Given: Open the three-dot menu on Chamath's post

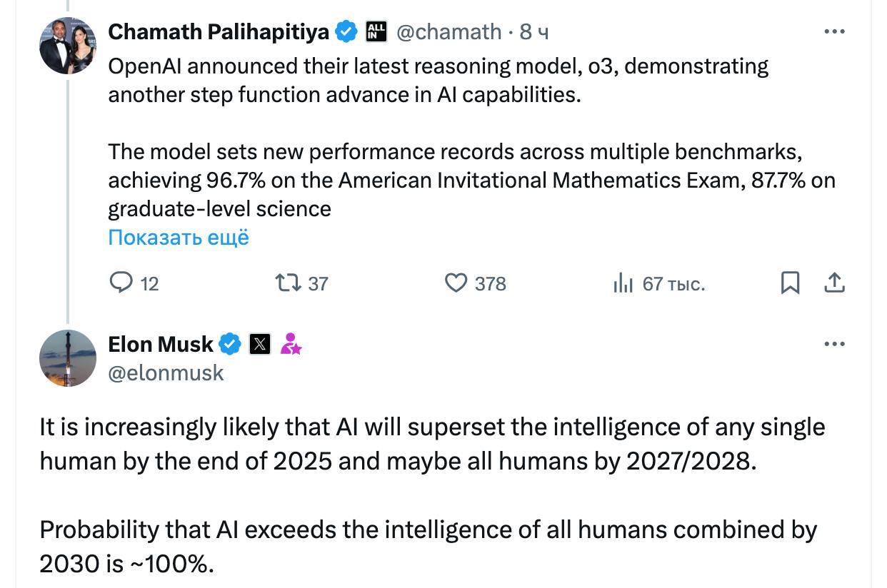Looking at the screenshot, I should tap(834, 31).
